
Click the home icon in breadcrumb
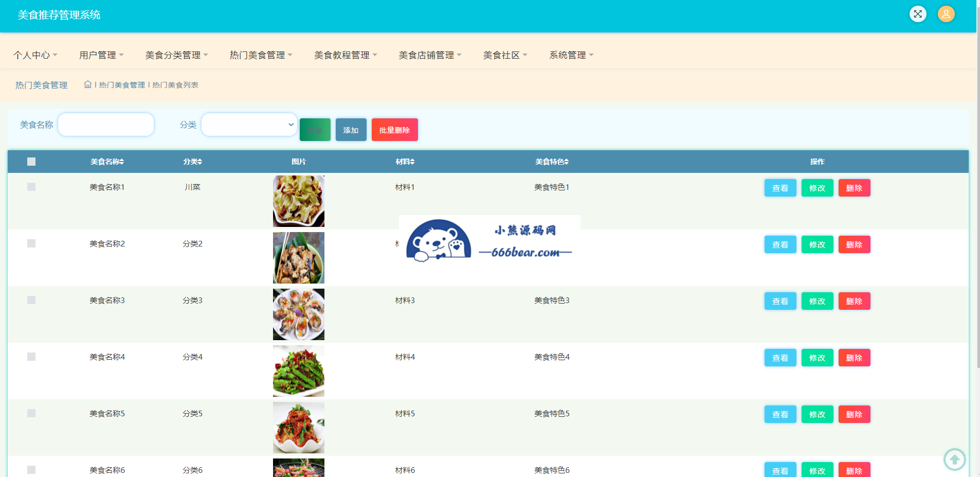[88, 84]
